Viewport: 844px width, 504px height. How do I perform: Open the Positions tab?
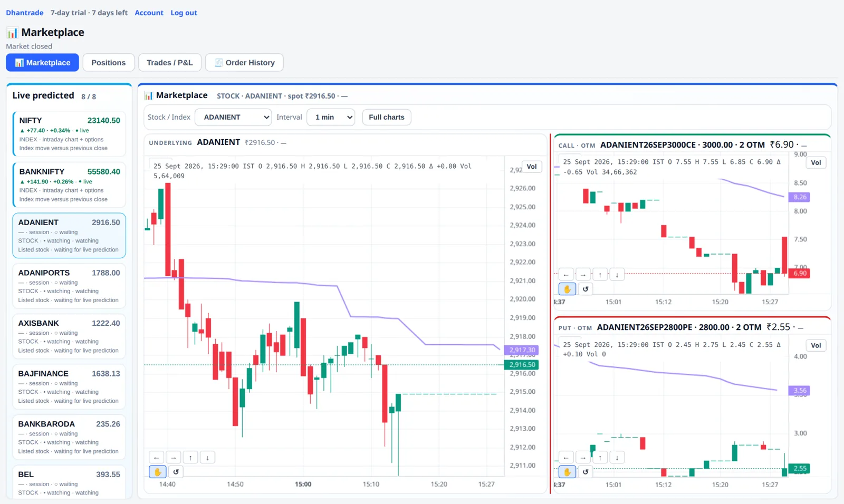[109, 62]
